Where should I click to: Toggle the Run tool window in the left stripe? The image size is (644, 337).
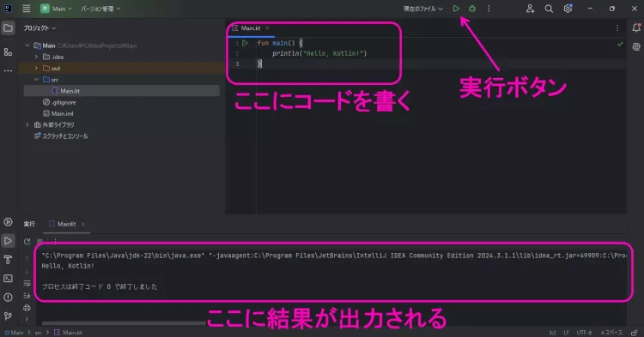[8, 241]
